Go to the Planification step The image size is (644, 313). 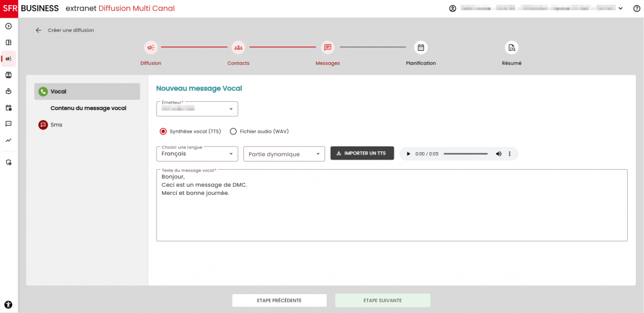coord(421,48)
